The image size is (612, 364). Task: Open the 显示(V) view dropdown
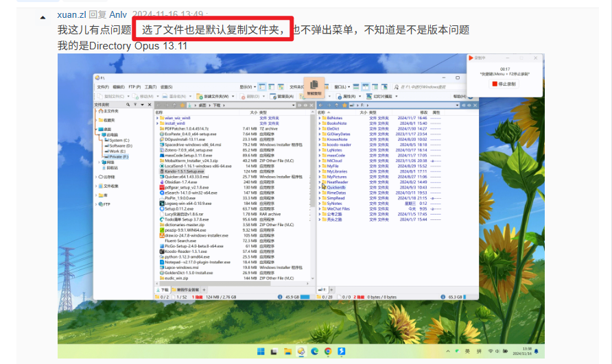(248, 87)
